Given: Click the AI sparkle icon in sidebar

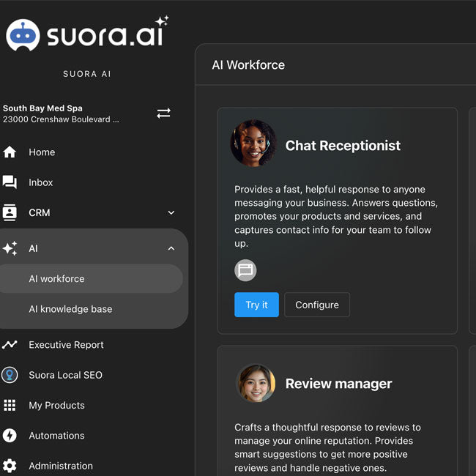Looking at the screenshot, I should coord(10,249).
